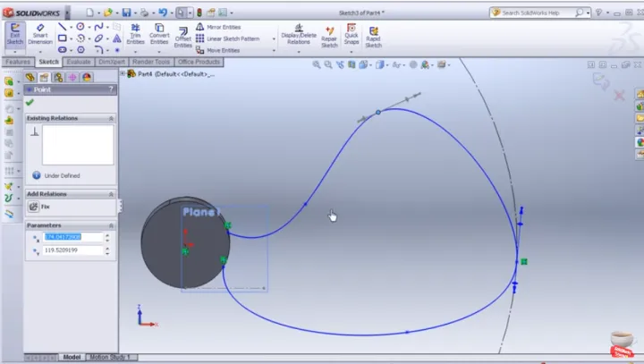Image resolution: width=644 pixels, height=364 pixels.
Task: Activate the Trim Entities tool
Action: pyautogui.click(x=135, y=33)
